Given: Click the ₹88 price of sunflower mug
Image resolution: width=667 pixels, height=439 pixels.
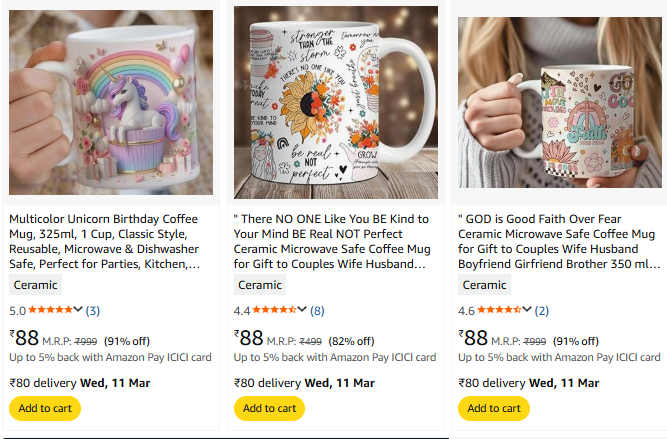Looking at the screenshot, I should 250,338.
